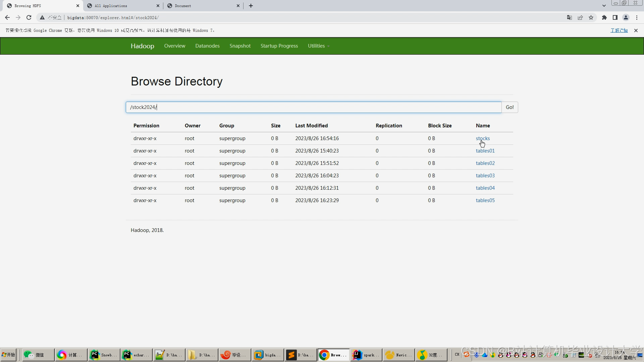Click the browser reload icon
Viewport: 644px width, 362px height.
[x=29, y=17]
